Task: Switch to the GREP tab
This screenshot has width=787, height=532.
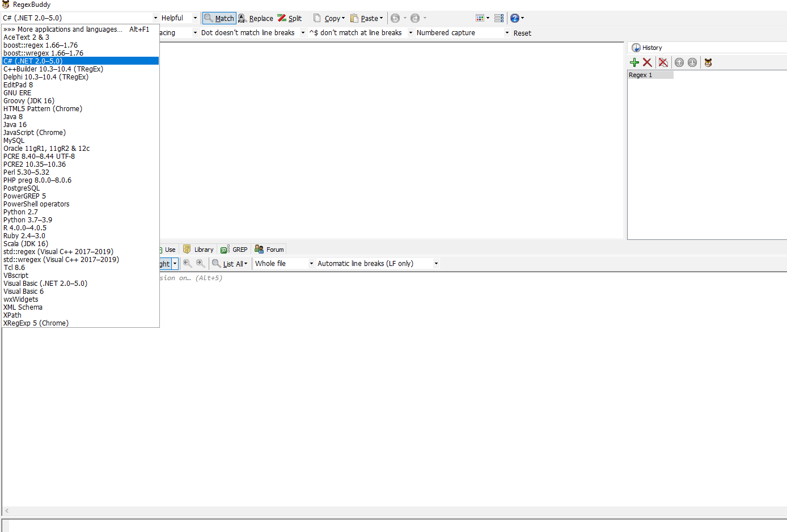Action: pos(234,250)
